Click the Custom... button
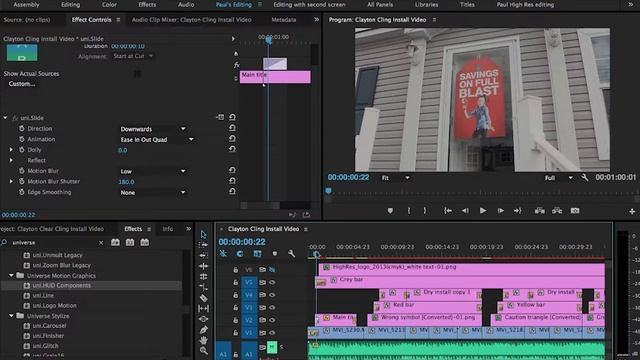640x360 pixels. (x=22, y=84)
